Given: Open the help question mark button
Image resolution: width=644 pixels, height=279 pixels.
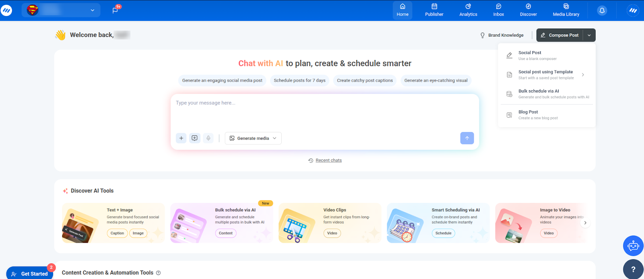Looking at the screenshot, I should [x=633, y=269].
